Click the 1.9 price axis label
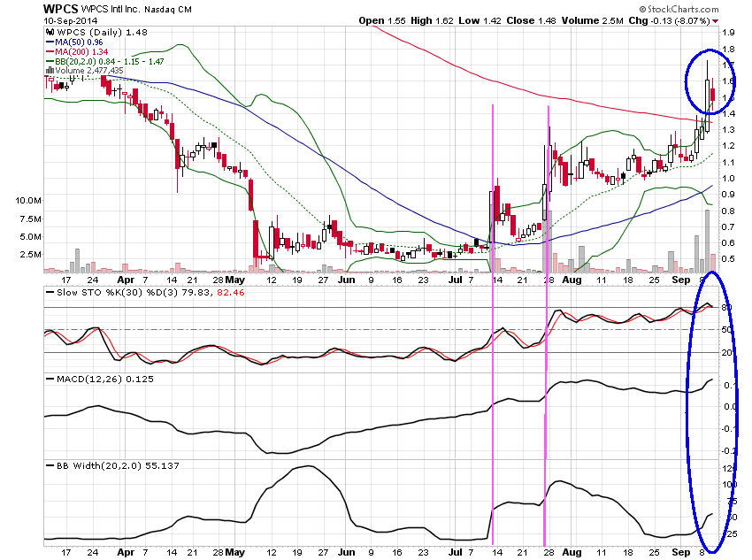Image resolution: width=752 pixels, height=560 pixels. (x=728, y=33)
